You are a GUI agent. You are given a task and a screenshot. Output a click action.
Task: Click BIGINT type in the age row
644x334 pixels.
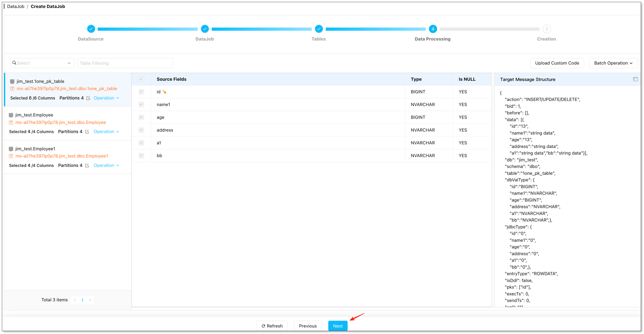[418, 117]
